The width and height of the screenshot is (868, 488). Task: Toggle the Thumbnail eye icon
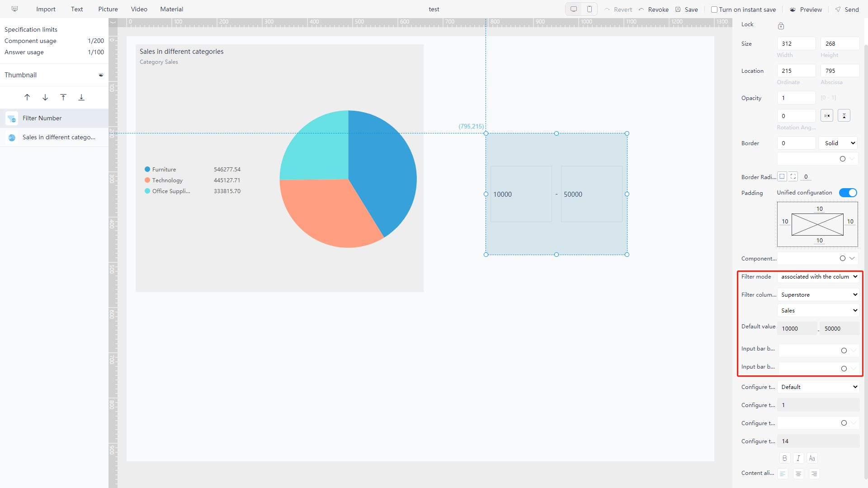point(101,75)
